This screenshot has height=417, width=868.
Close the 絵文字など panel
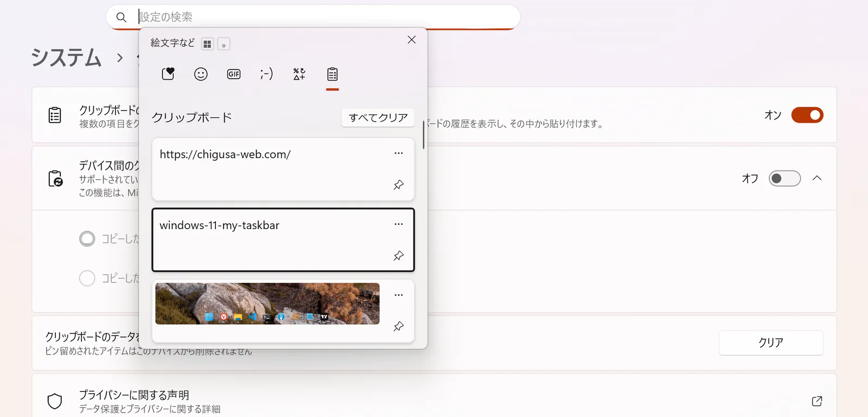[x=412, y=40]
